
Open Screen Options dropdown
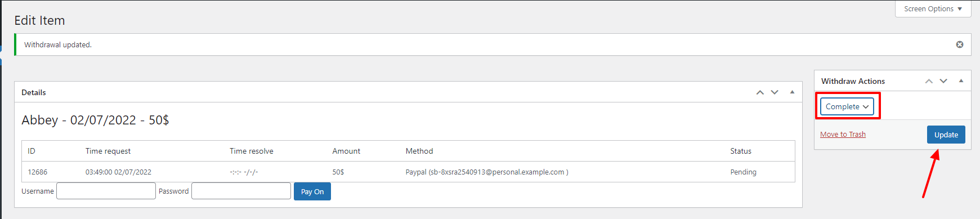(x=933, y=9)
